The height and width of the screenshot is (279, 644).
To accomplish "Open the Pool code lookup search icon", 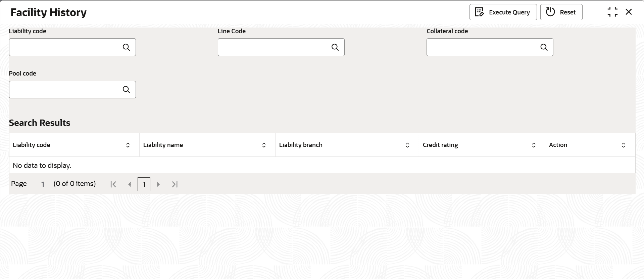I will [x=126, y=90].
